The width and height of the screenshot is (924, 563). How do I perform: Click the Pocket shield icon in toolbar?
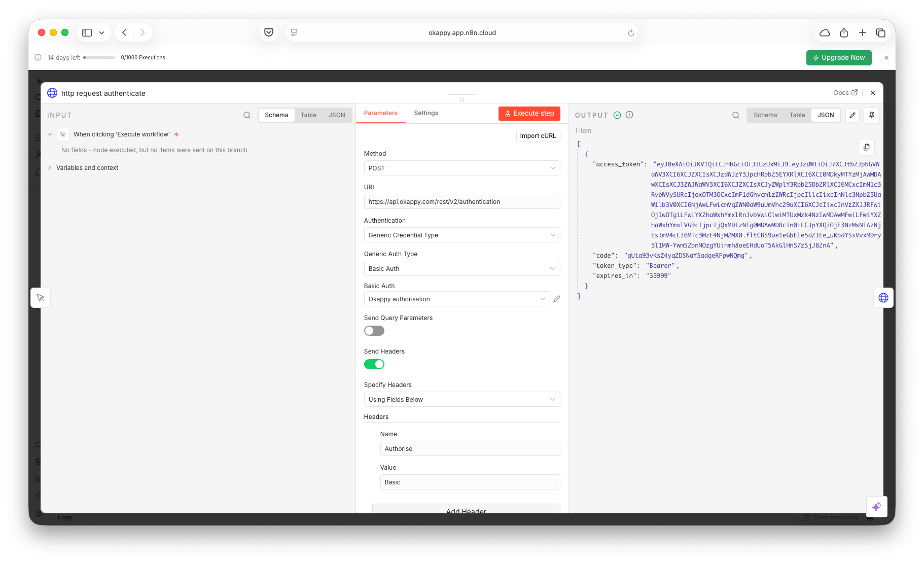pyautogui.click(x=269, y=33)
